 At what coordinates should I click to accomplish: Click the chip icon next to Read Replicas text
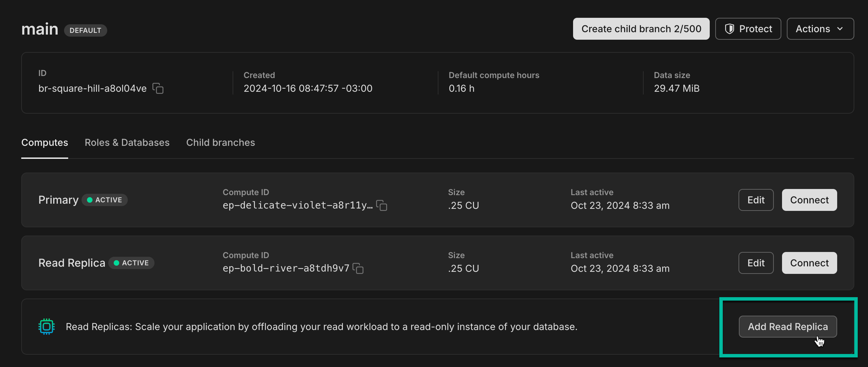pos(47,326)
